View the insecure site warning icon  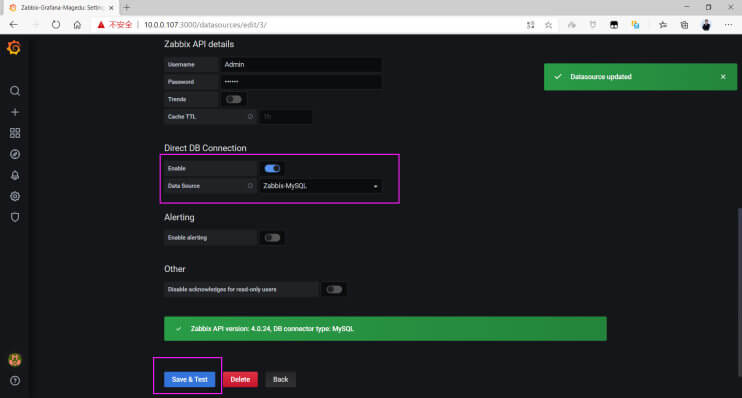(101, 25)
